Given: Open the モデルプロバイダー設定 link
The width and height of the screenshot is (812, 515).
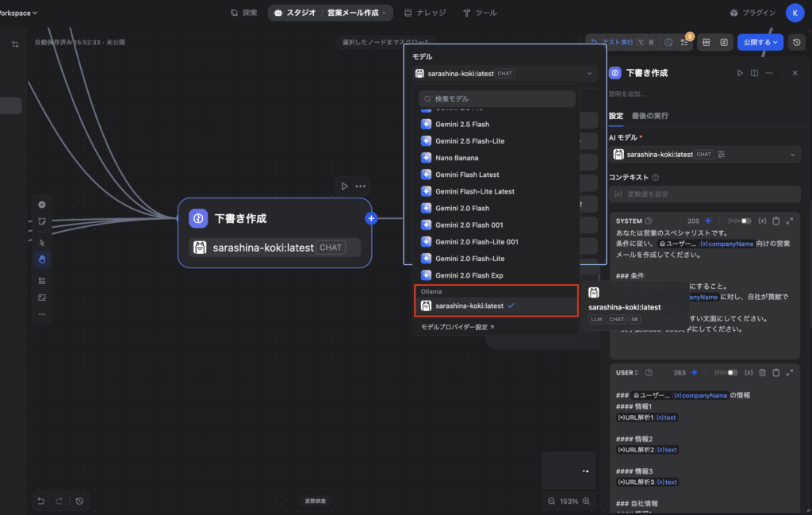Looking at the screenshot, I should click(x=458, y=327).
